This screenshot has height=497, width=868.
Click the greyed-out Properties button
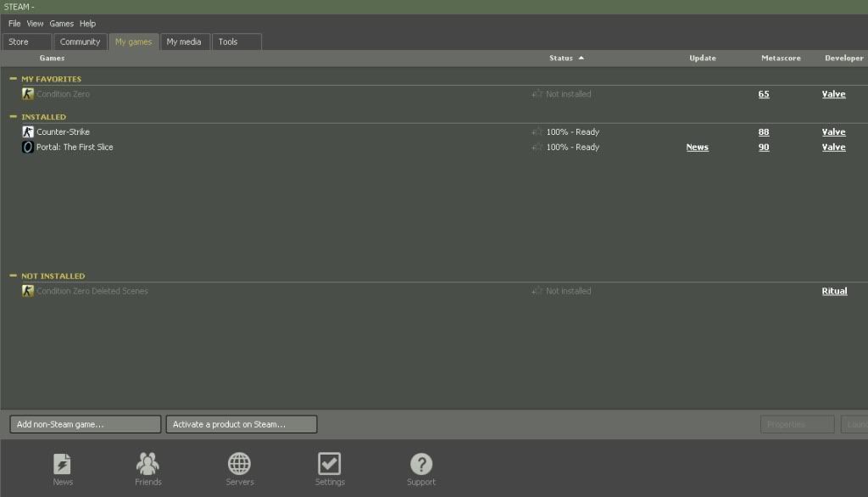[x=797, y=424]
